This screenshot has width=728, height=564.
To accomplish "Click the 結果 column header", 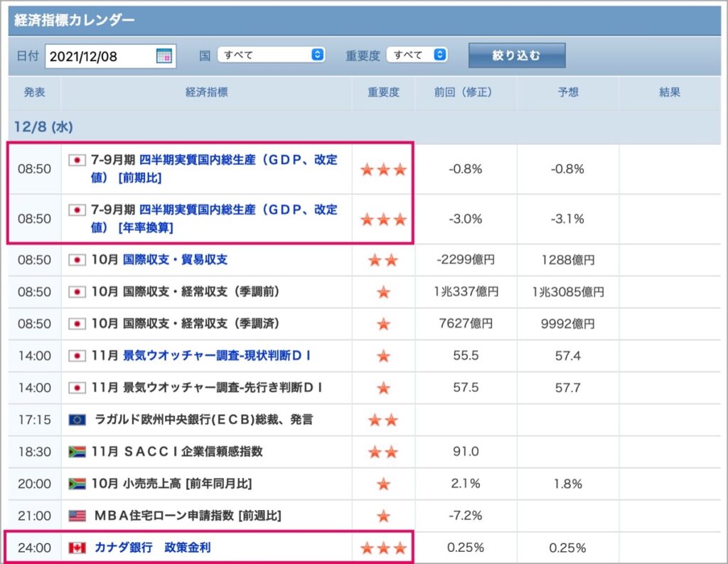I will coord(670,92).
